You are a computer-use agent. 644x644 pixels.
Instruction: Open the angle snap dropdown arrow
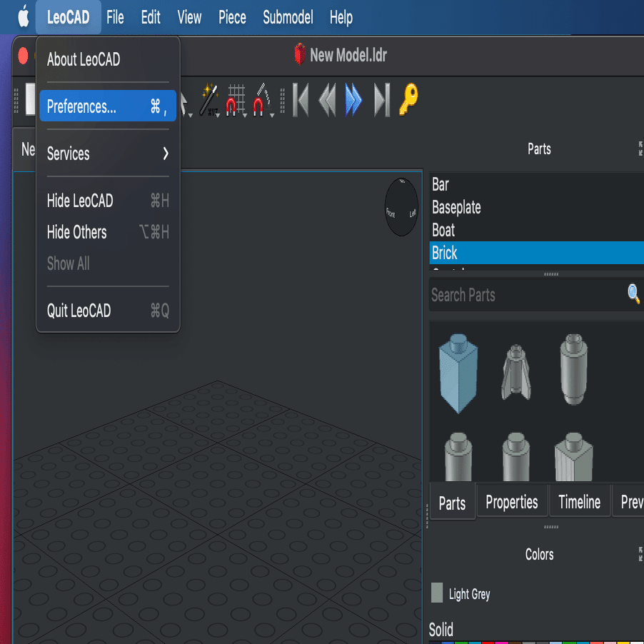click(272, 116)
